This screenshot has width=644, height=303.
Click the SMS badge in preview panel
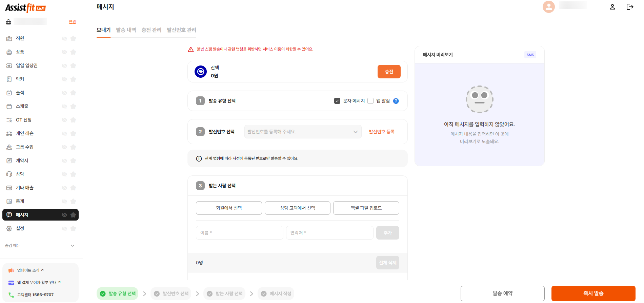pos(530,55)
